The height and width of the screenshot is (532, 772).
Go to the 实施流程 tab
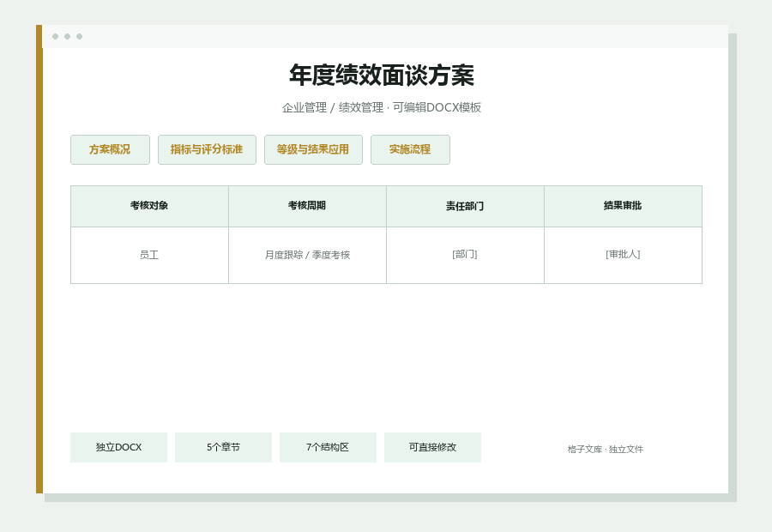pyautogui.click(x=410, y=150)
